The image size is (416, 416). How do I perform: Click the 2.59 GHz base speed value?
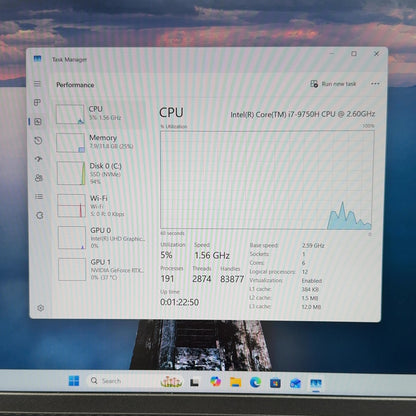[x=313, y=245]
